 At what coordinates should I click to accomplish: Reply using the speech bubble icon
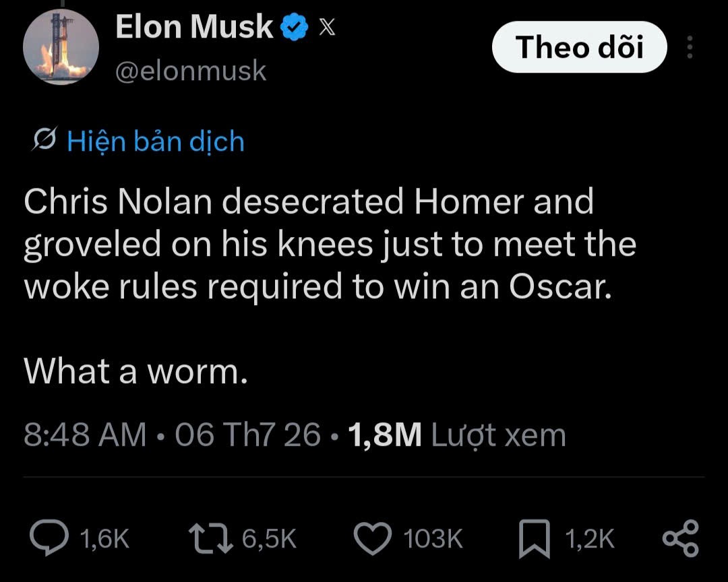click(x=49, y=538)
